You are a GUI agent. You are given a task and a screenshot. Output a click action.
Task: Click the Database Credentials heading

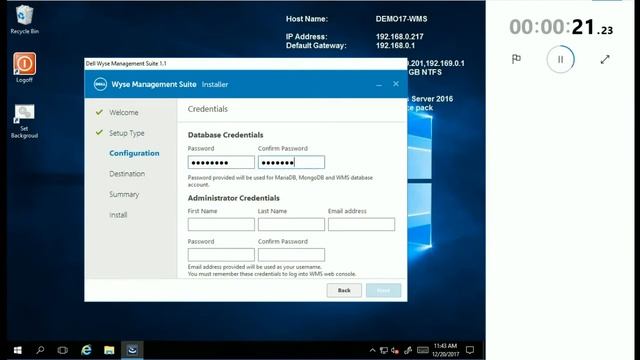pos(225,135)
